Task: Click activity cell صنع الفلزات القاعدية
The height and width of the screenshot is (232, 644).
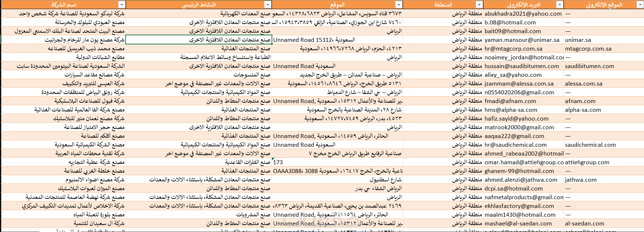Action: point(199,162)
